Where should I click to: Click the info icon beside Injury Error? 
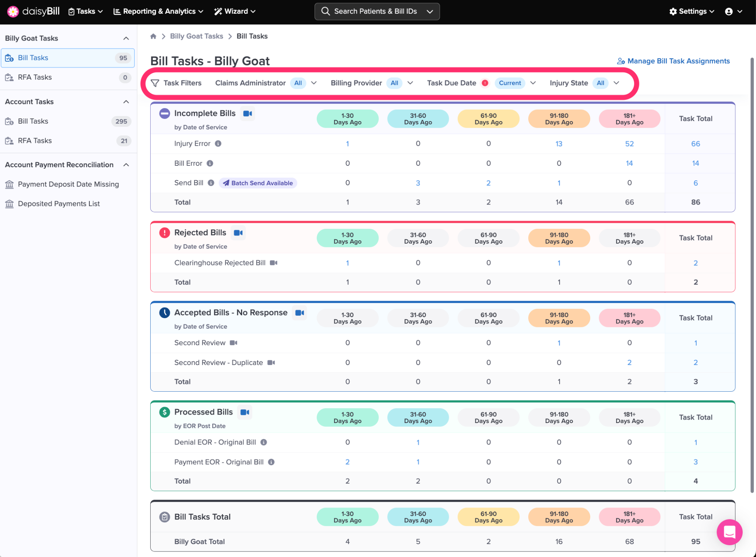tap(218, 144)
